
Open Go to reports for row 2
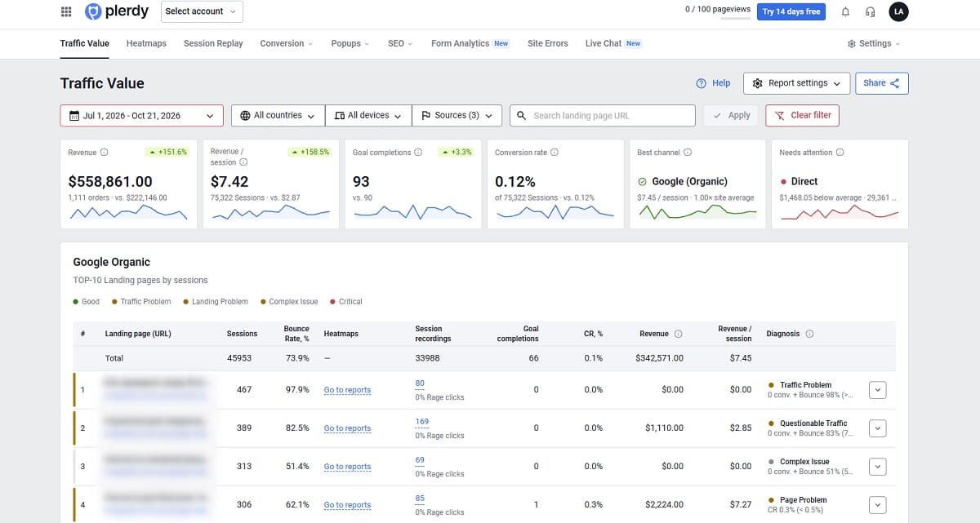click(347, 428)
